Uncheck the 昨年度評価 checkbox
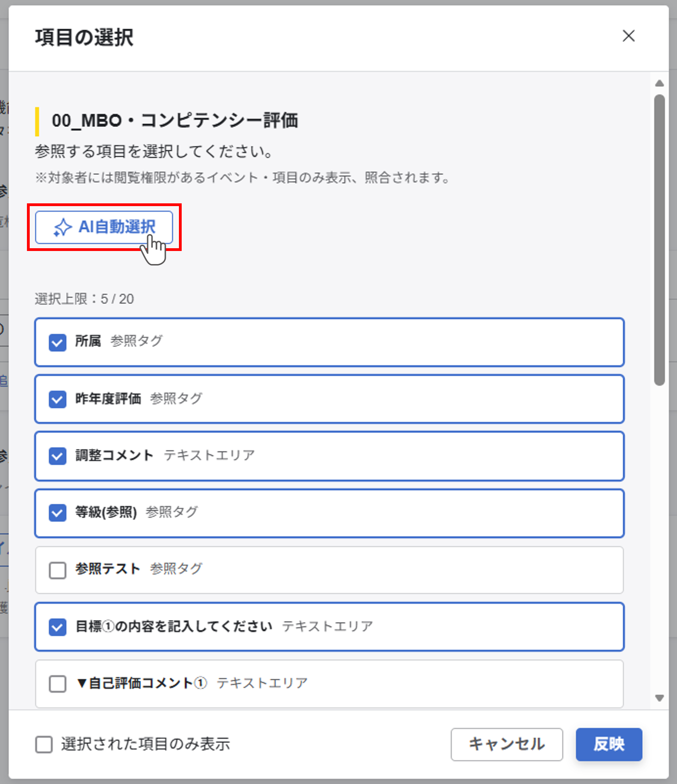 pos(58,399)
